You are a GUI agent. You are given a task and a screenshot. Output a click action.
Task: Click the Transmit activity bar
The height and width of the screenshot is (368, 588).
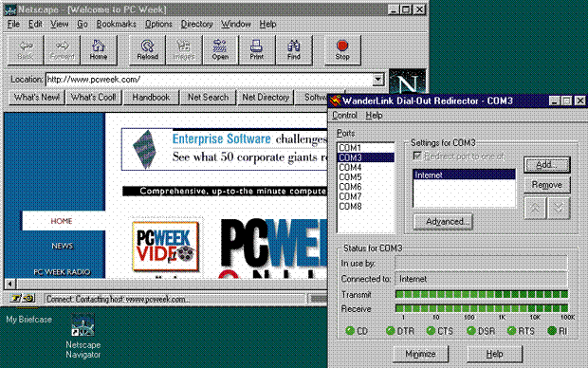click(x=482, y=294)
